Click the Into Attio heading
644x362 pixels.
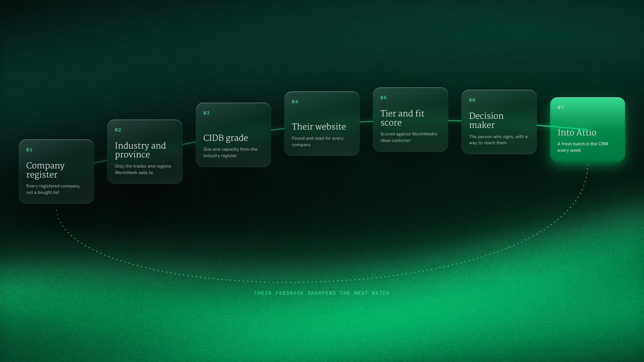577,132
